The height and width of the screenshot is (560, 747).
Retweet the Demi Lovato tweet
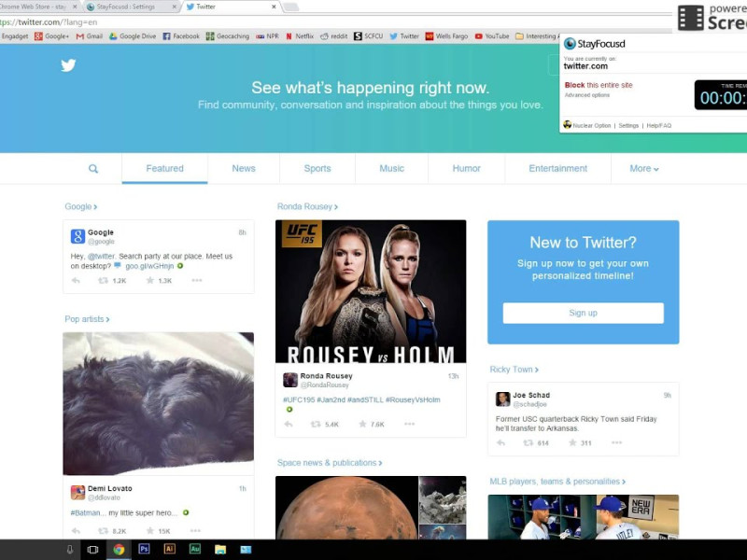[x=103, y=530]
